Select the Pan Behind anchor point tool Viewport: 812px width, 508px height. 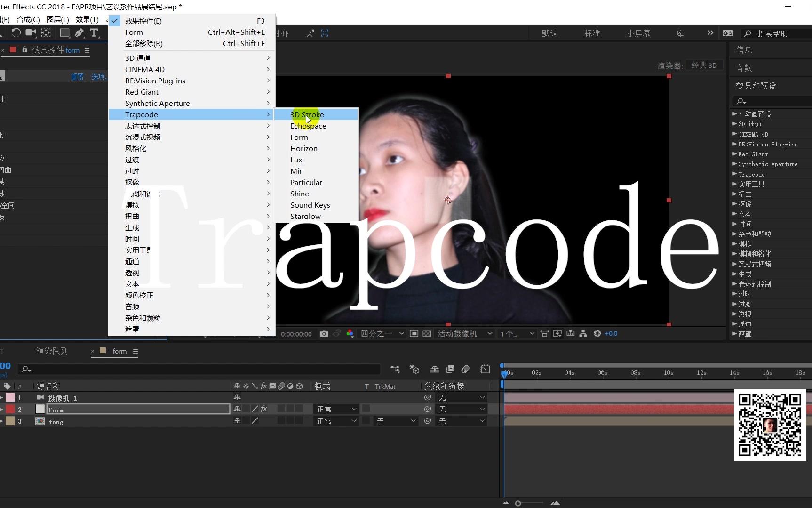46,32
